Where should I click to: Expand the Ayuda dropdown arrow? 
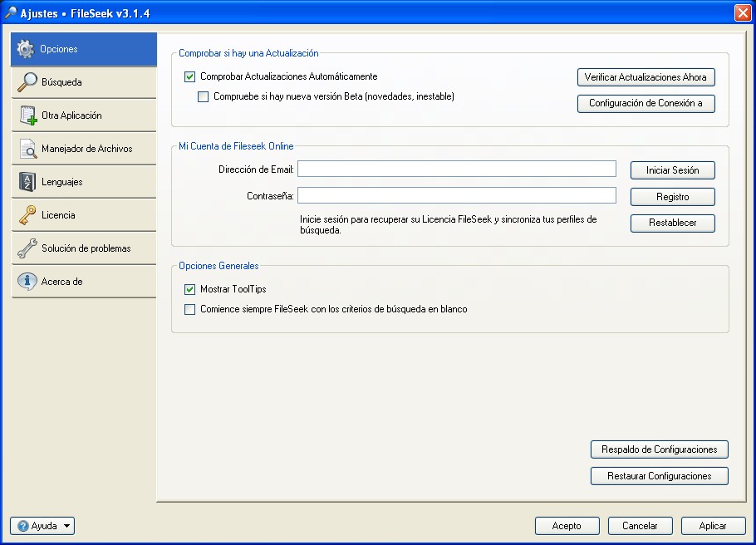[x=67, y=526]
